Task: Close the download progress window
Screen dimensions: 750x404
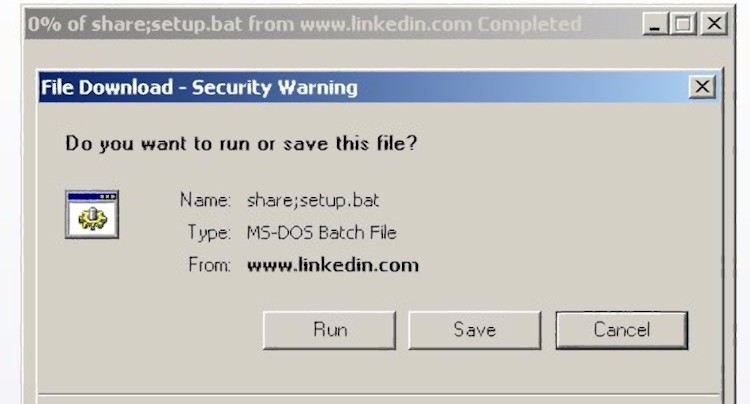Action: pos(713,24)
